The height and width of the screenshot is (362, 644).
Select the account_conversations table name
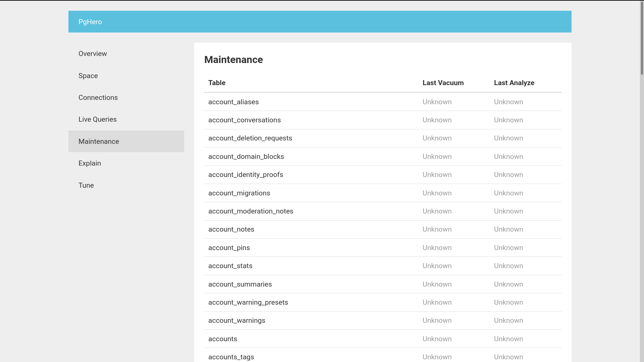244,120
